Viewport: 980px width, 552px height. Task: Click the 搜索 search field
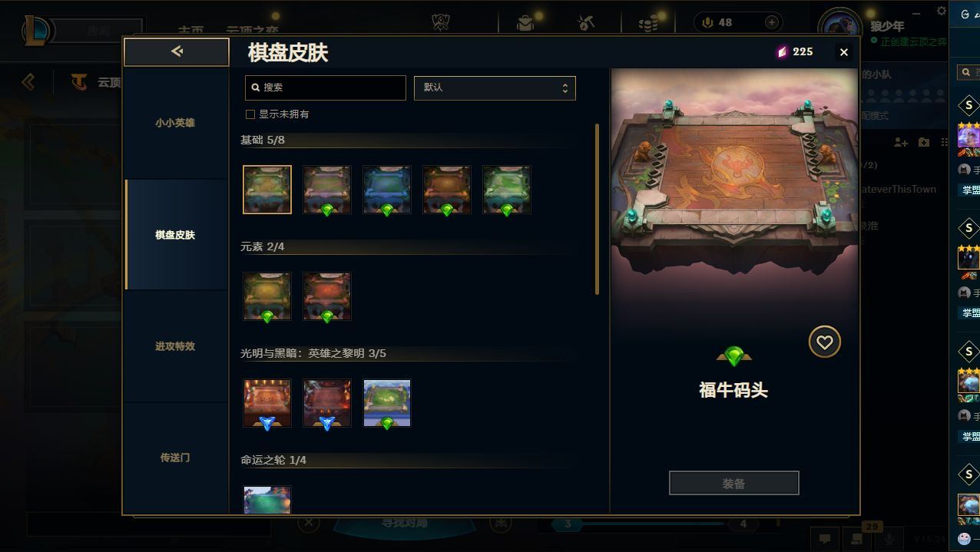[x=326, y=88]
